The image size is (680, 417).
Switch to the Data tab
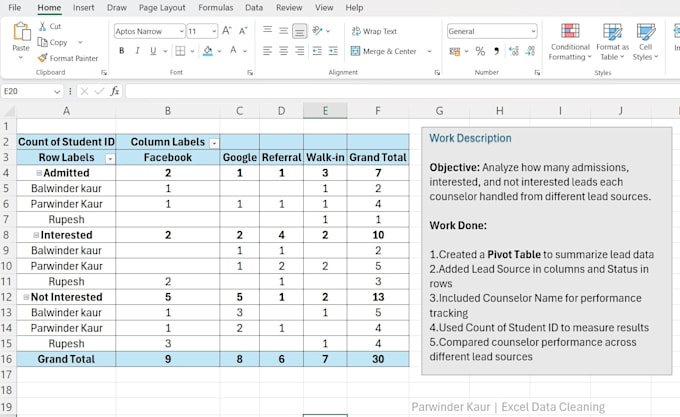[254, 7]
